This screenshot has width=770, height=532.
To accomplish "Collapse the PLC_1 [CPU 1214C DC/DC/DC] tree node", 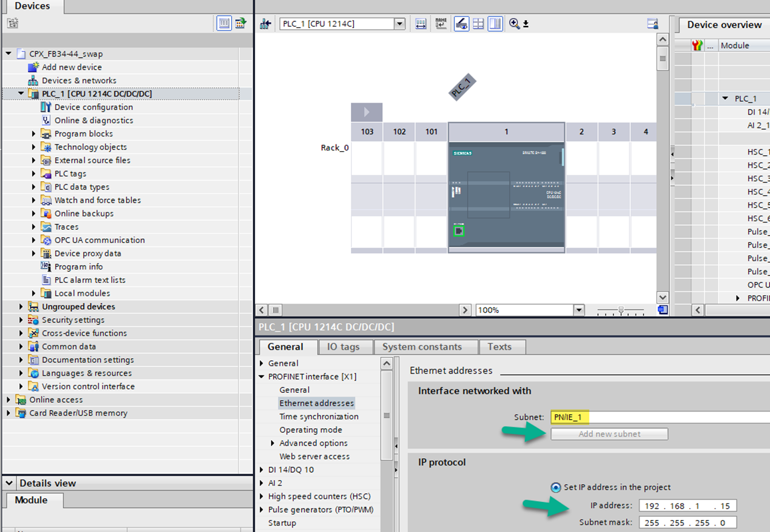I will pos(21,93).
